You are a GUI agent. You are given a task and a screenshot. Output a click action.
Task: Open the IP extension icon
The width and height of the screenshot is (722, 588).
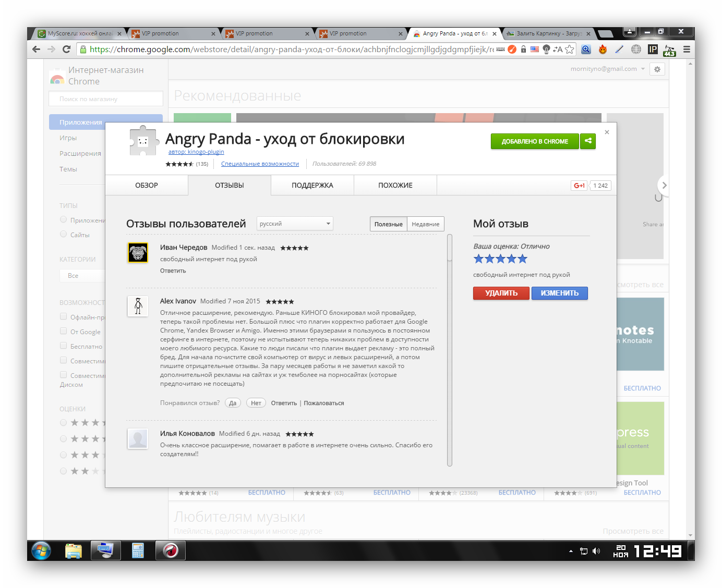[653, 49]
